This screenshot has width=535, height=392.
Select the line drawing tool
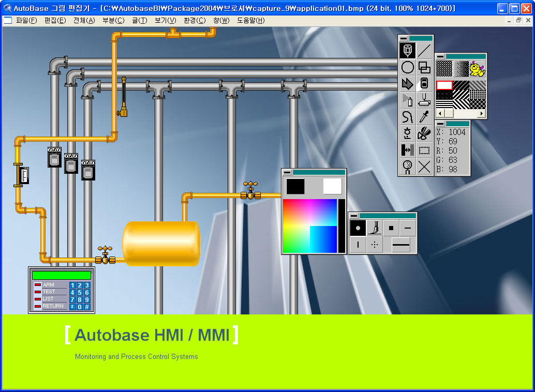[x=424, y=51]
